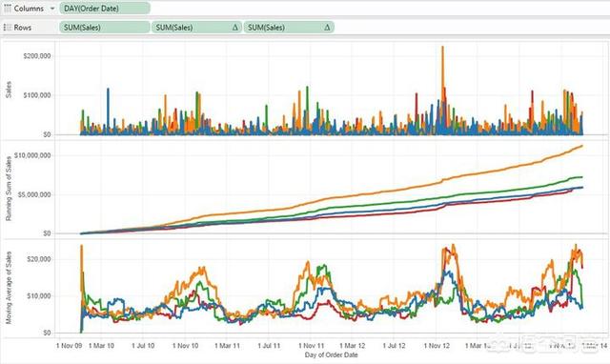Click the $5,000,000 axis tick label
The height and width of the screenshot is (364, 610).
(34, 194)
